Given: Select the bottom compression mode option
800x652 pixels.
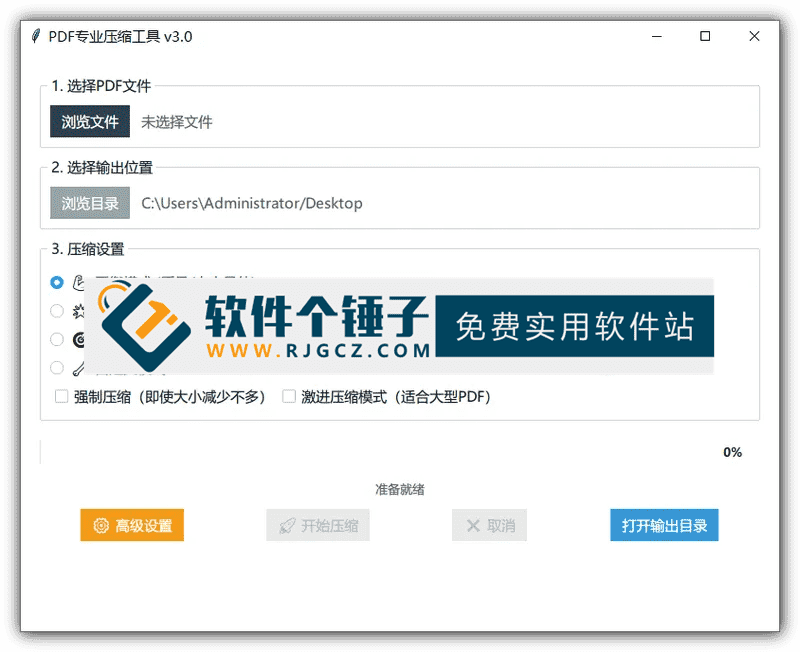Looking at the screenshot, I should click(x=57, y=367).
